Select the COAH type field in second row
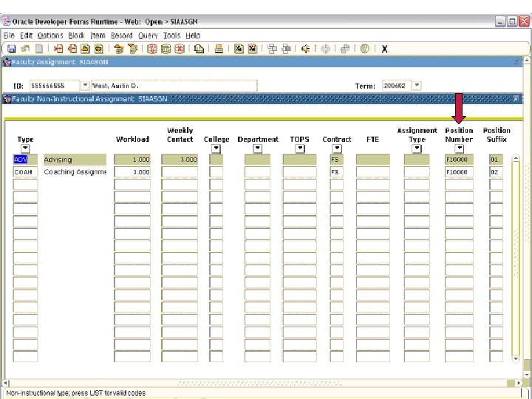532x399 pixels. (25, 172)
